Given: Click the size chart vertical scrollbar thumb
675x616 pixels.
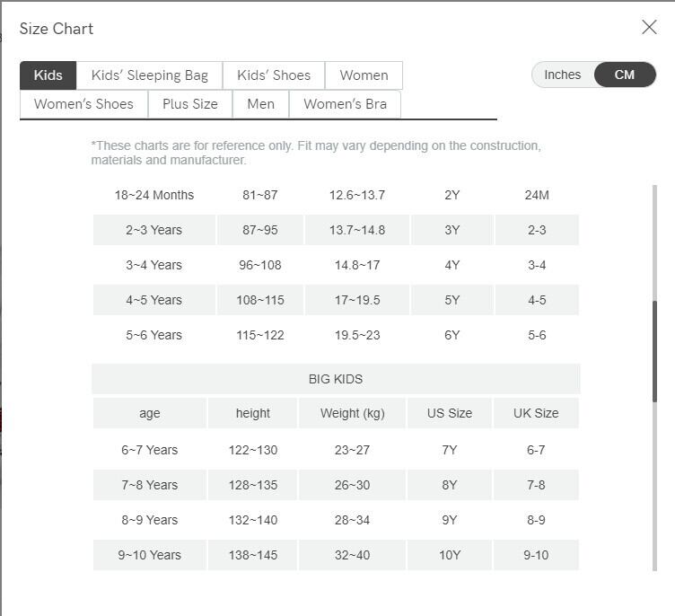Looking at the screenshot, I should [x=655, y=350].
